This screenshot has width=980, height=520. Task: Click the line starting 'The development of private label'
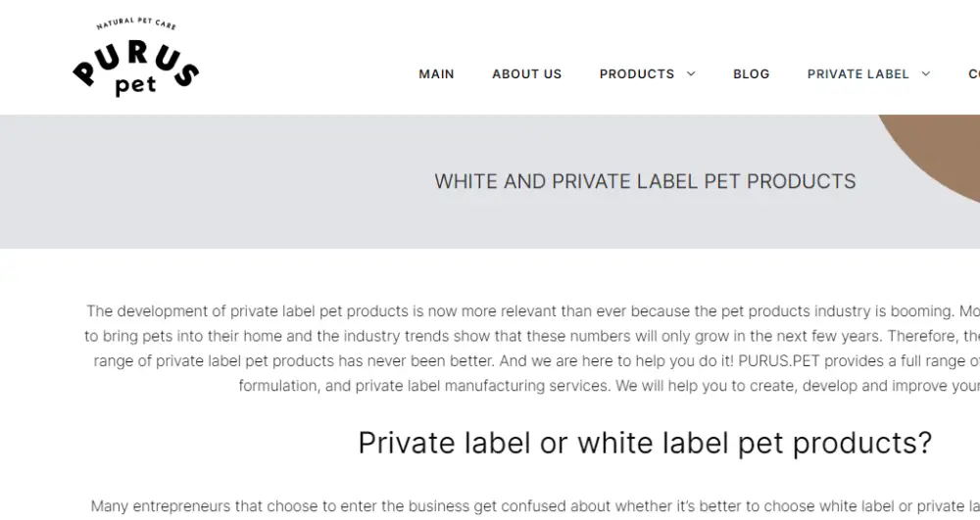(533, 310)
